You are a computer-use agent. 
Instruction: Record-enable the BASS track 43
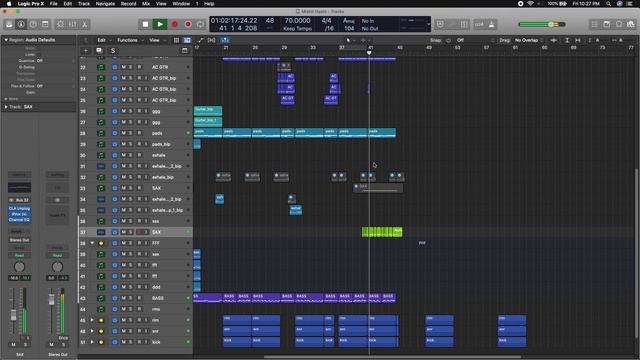click(139, 298)
